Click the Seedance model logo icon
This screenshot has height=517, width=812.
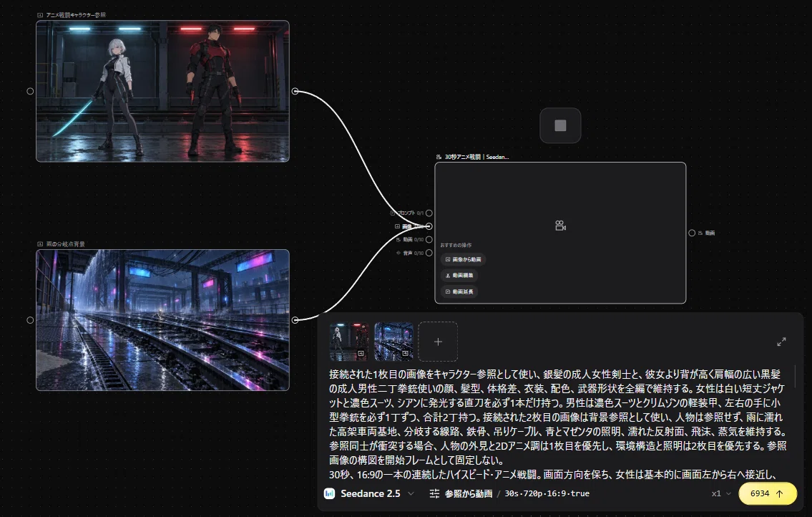[x=329, y=493]
